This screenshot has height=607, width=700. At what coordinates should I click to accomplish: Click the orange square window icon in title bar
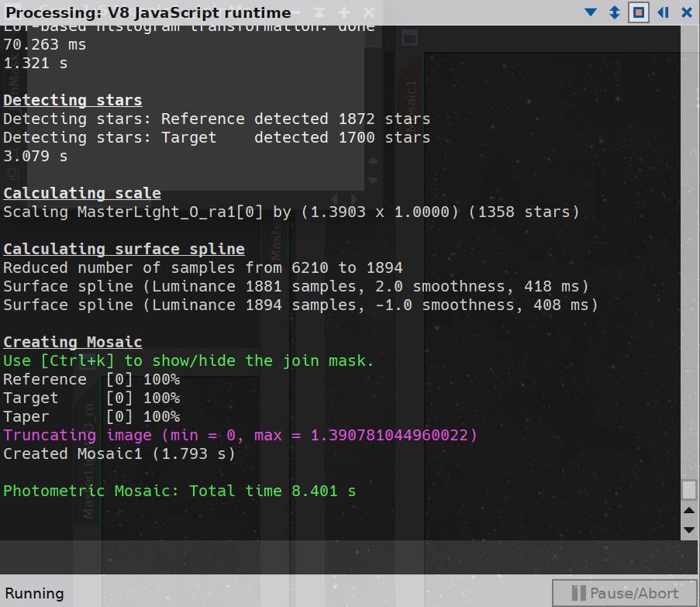click(x=639, y=12)
